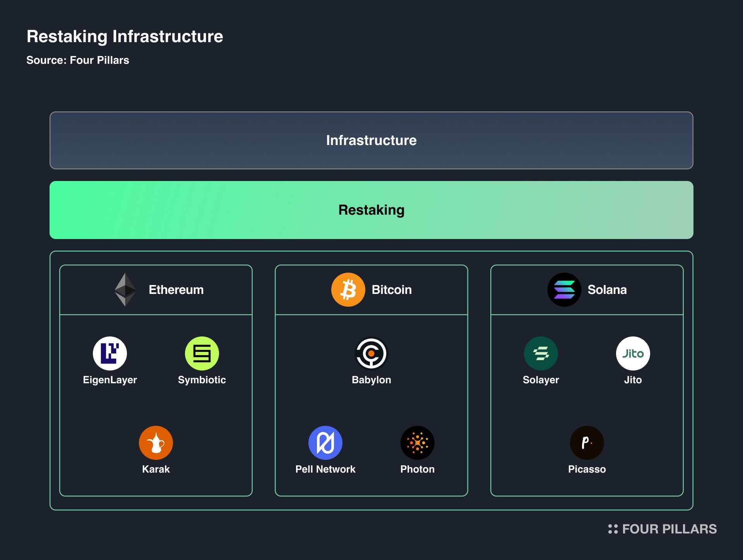Click the Picasso black logo icon
Screen dimensions: 743x560
587,442
